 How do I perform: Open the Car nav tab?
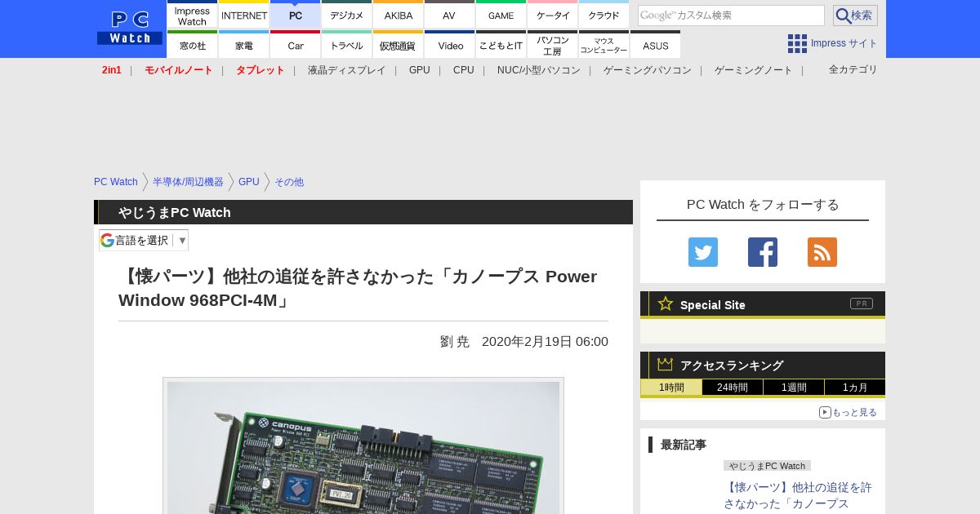(x=296, y=45)
